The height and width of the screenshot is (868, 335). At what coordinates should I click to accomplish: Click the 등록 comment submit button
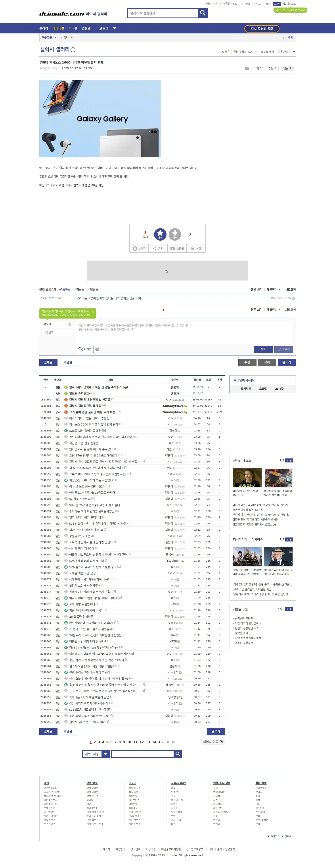tap(263, 349)
